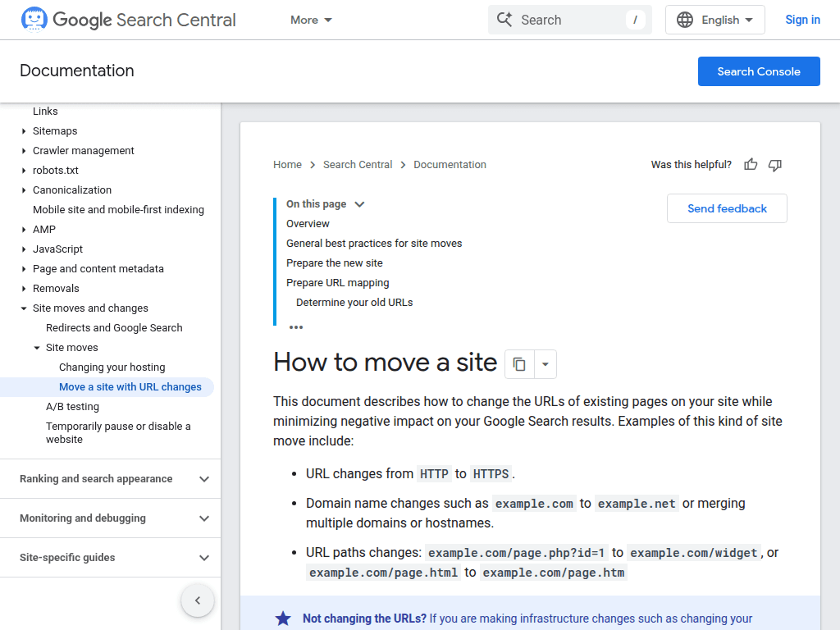The width and height of the screenshot is (840, 630).
Task: Open the More menu in header
Action: [311, 20]
